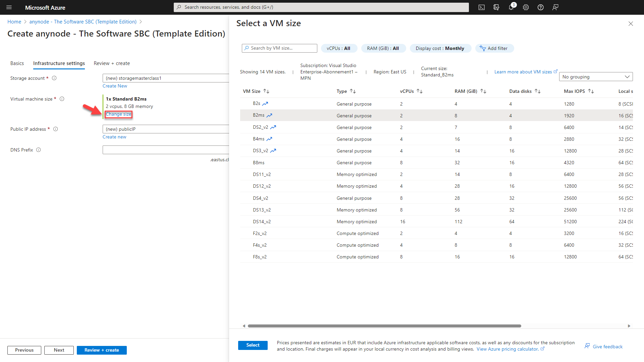644x362 pixels.
Task: Click the horizontal scrollbar thumb of the table
Action: (384, 326)
